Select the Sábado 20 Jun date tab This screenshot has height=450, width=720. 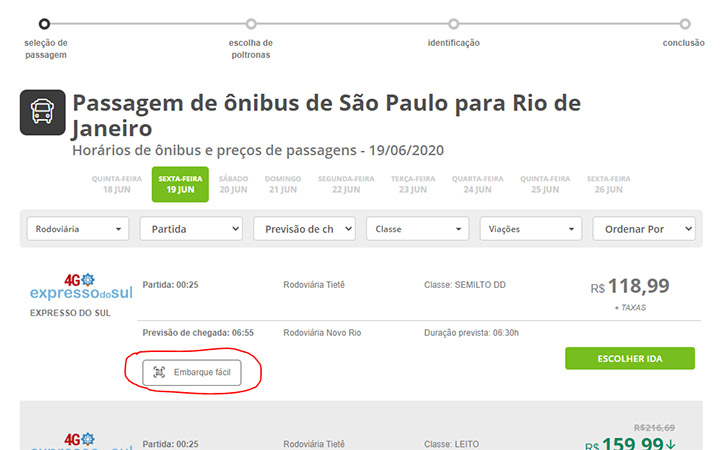233,184
